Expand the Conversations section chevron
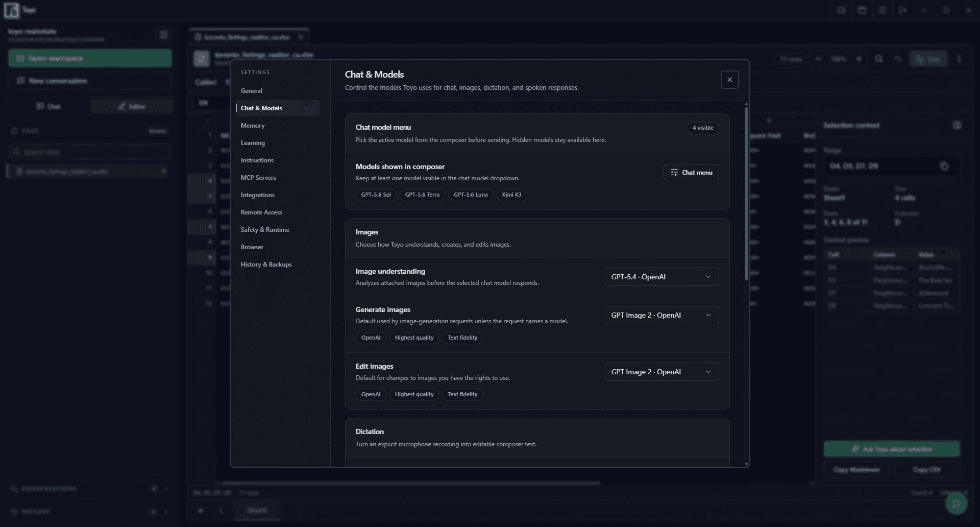The width and height of the screenshot is (980, 527). click(166, 489)
